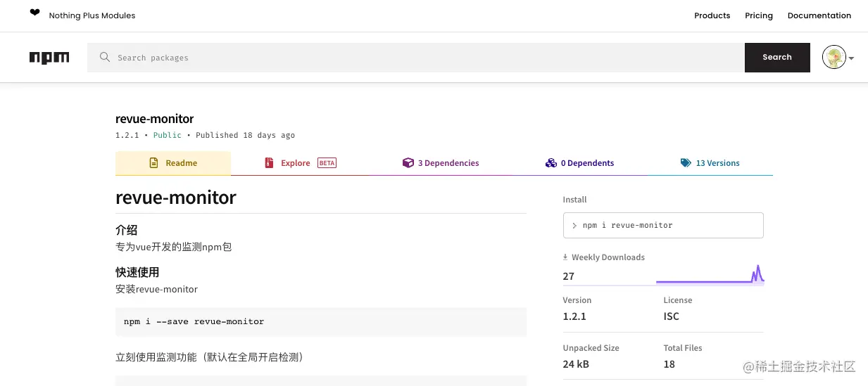The width and height of the screenshot is (868, 386).
Task: Click the weekly downloads count 27
Action: click(569, 276)
